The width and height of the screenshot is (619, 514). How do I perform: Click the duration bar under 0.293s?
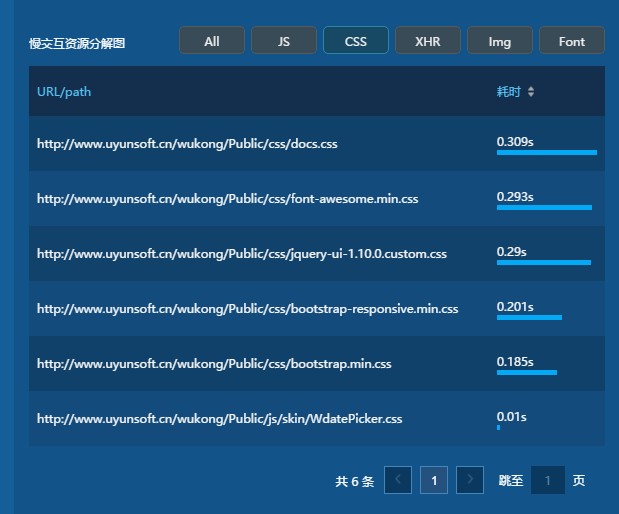544,207
